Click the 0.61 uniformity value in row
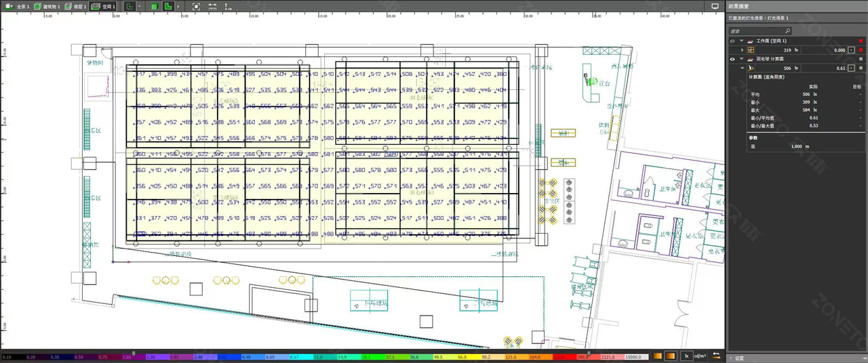 [841, 68]
